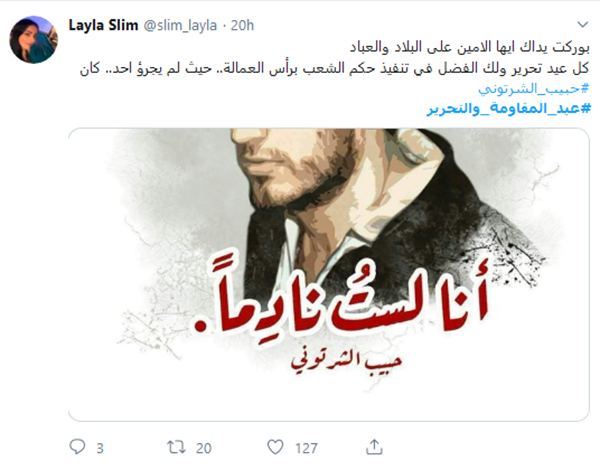Click the retweet count showing 20
The image size is (600, 470).
coord(204,448)
